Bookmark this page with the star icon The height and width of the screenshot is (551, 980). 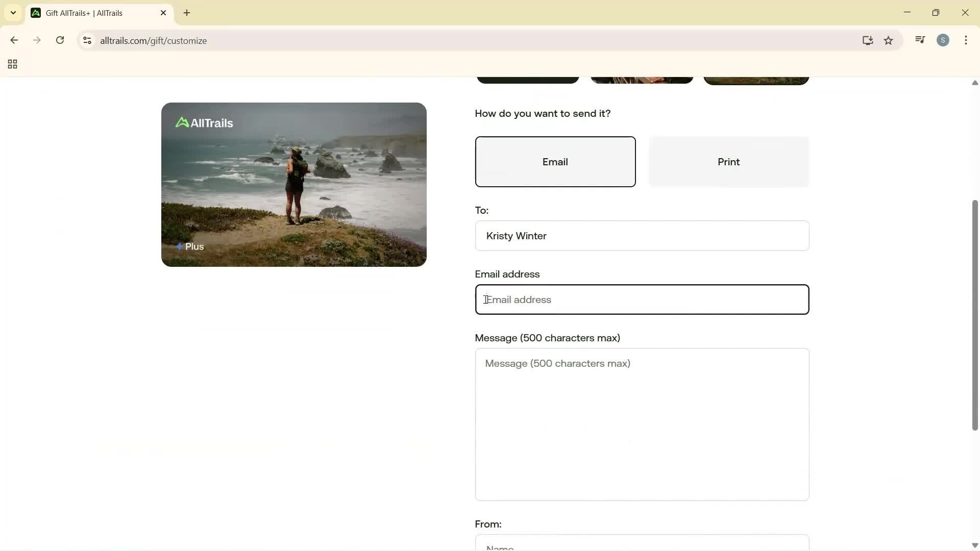point(889,40)
